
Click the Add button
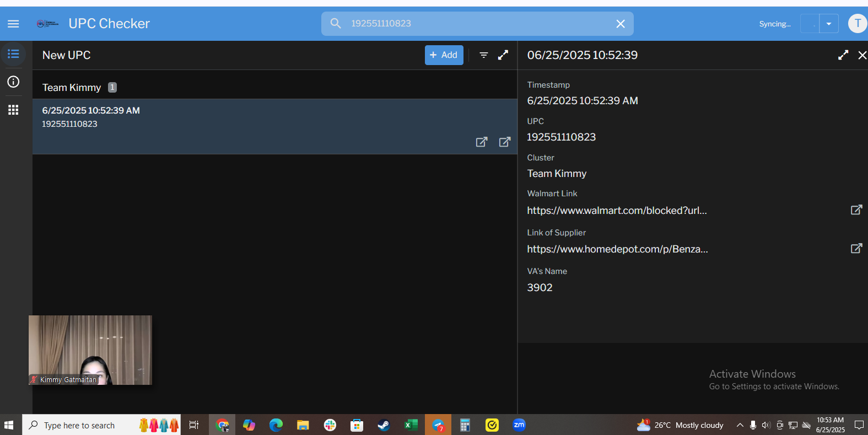(x=444, y=55)
